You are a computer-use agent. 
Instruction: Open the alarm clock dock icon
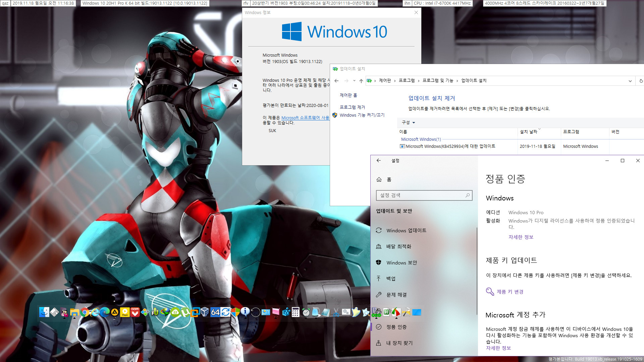click(x=306, y=312)
